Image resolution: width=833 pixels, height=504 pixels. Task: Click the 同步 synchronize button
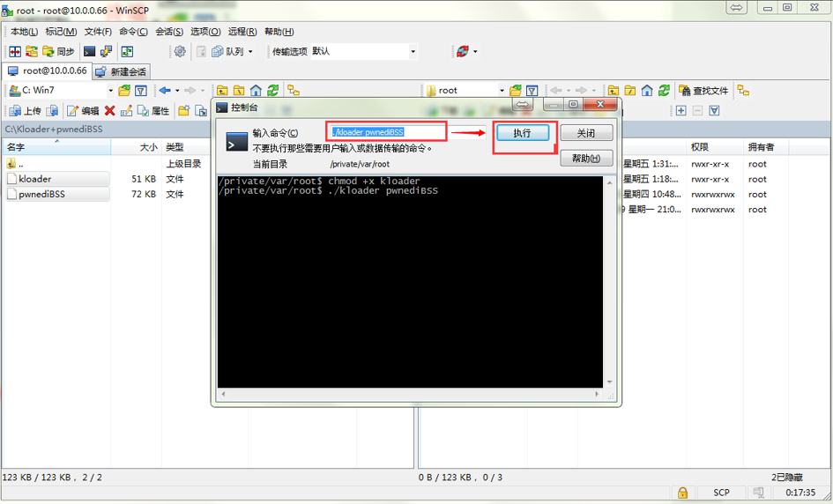(58, 51)
